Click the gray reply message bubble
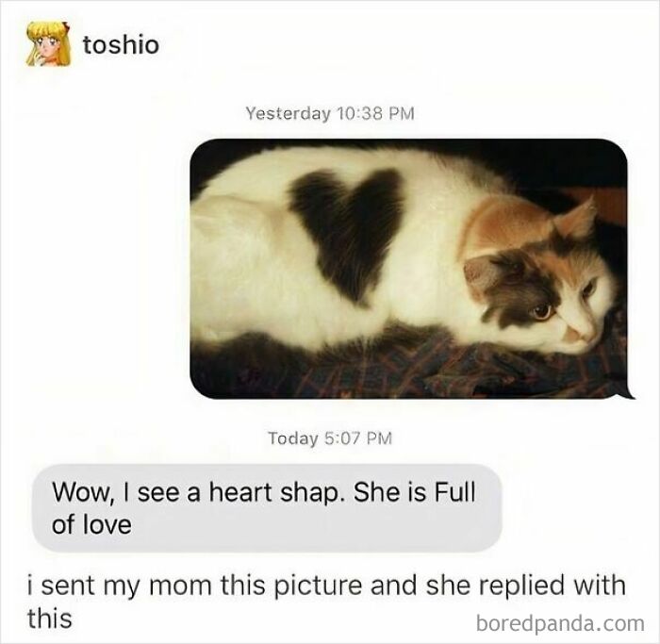 [267, 507]
